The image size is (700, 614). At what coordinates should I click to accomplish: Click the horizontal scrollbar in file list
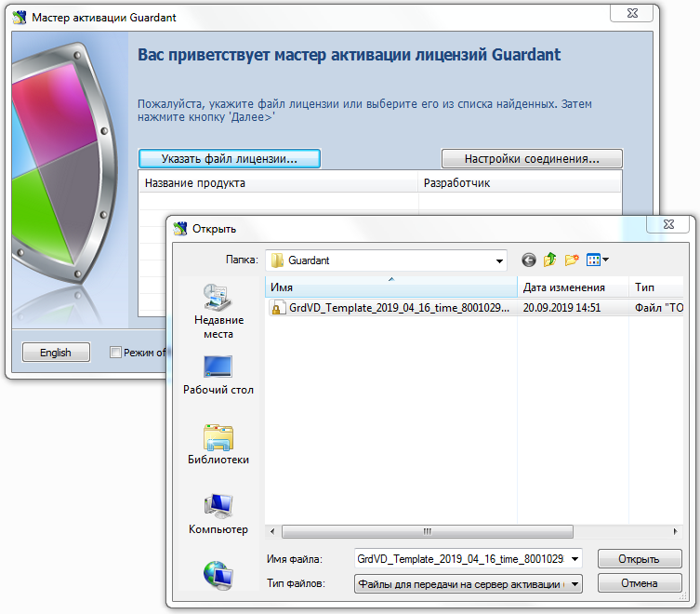(x=428, y=531)
